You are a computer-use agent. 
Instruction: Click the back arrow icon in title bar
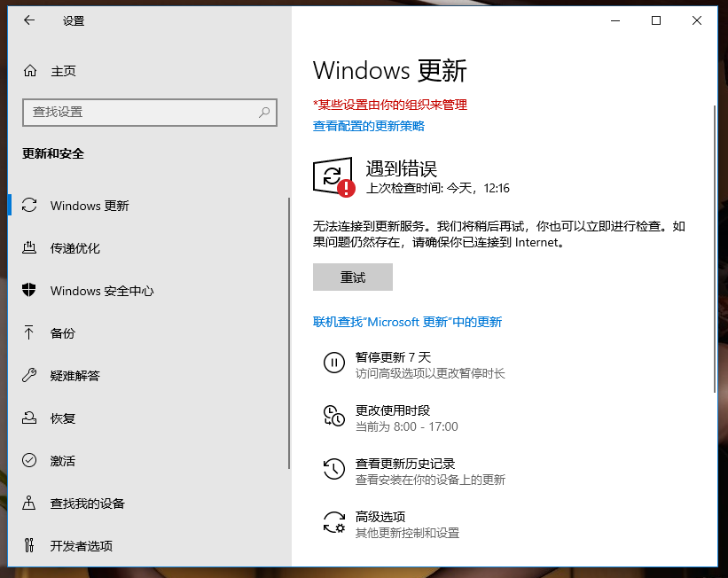point(29,20)
